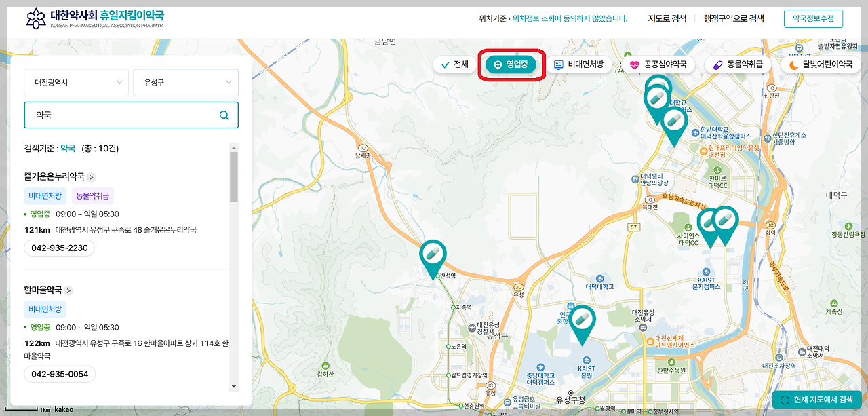
Task: Open the 대전광역시 region dropdown
Action: point(76,82)
